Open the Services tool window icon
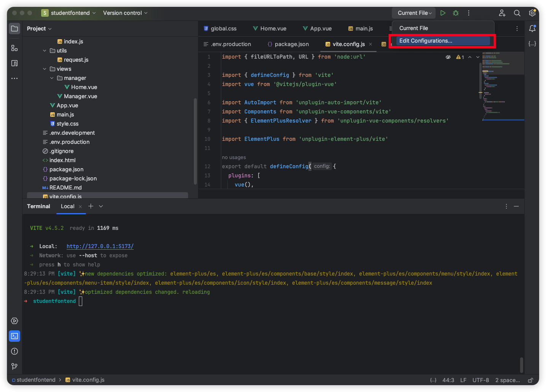The height and width of the screenshot is (392, 546). pos(14,321)
